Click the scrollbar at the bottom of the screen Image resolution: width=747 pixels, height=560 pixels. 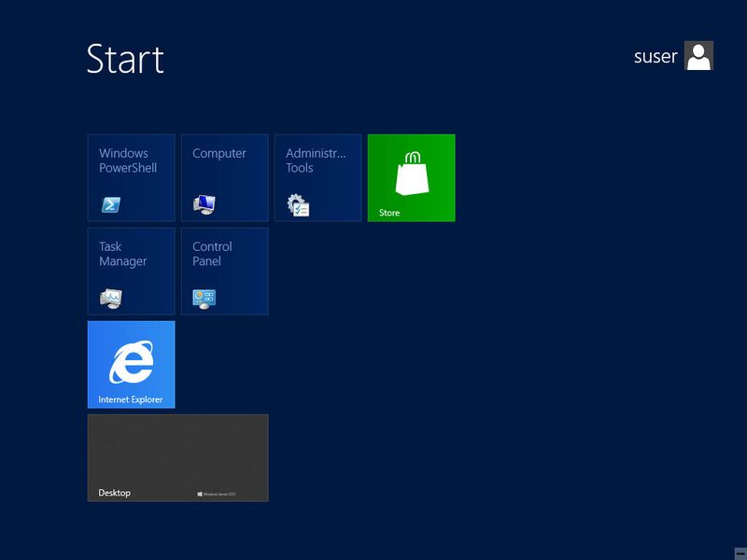click(x=373, y=553)
